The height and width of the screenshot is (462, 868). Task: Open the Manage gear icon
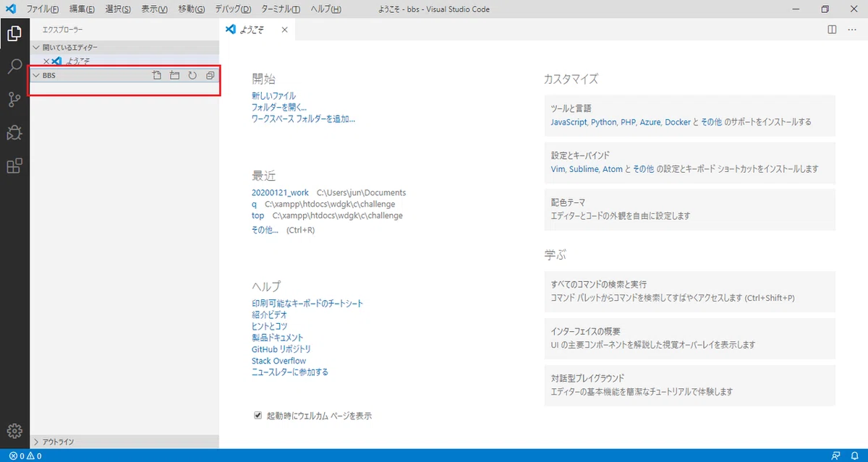(14, 431)
